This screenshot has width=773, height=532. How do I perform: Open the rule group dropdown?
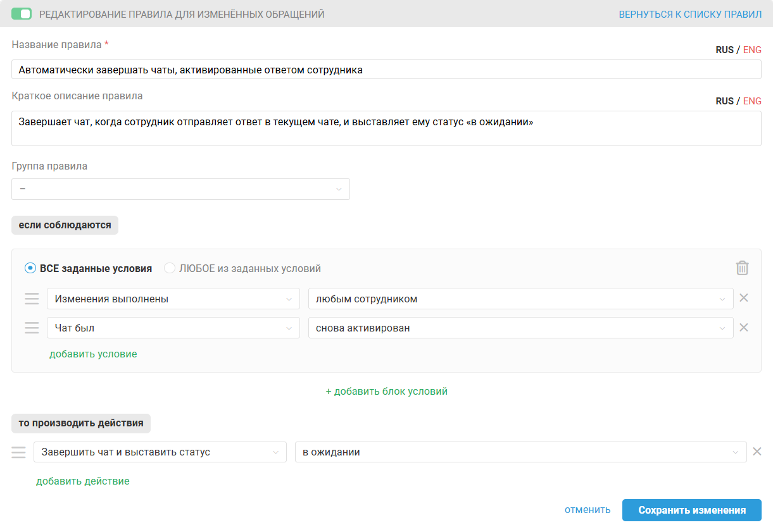[x=180, y=189]
